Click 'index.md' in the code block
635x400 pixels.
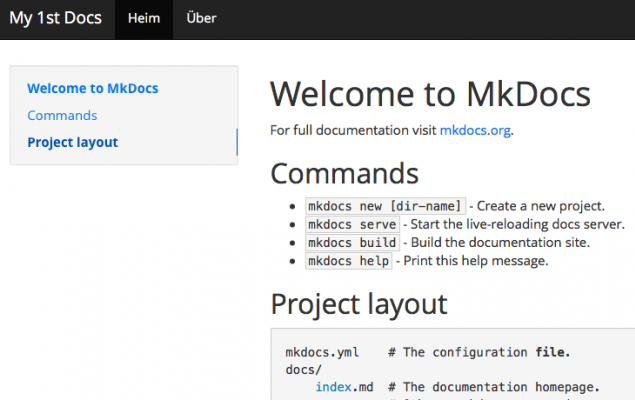pos(344,387)
